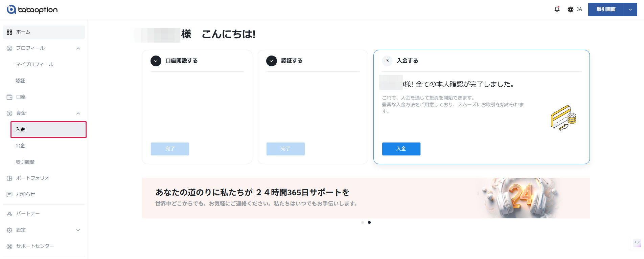
Task: Open 出金 from the sidebar
Action: coord(21,146)
